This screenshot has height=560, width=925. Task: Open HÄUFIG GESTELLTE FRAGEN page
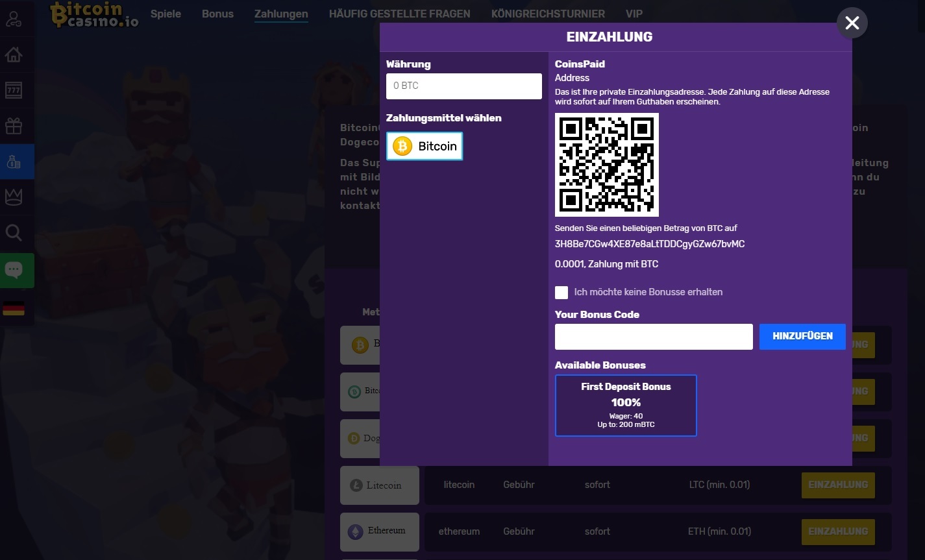tap(400, 14)
